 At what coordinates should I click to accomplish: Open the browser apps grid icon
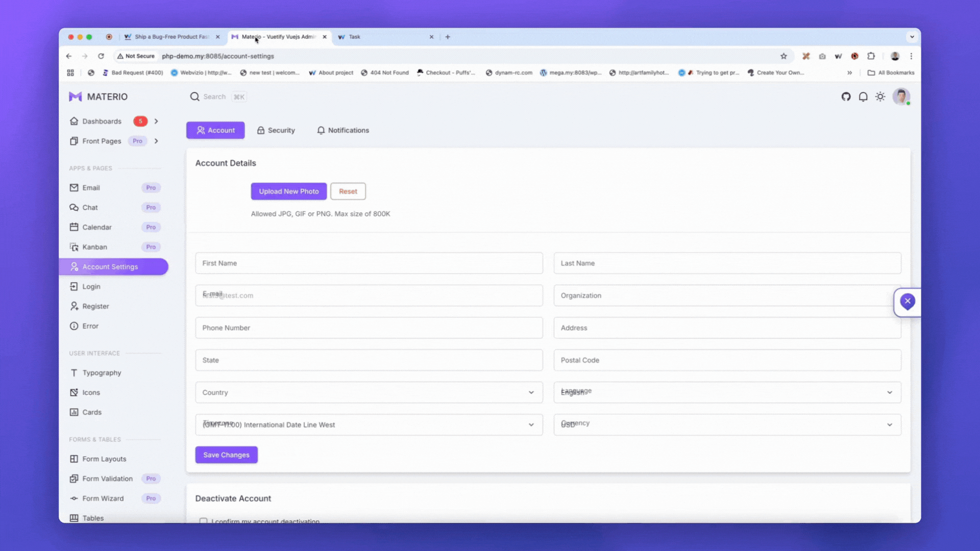(70, 73)
